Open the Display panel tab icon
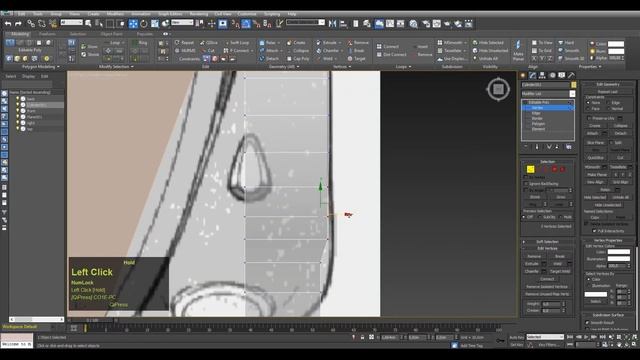The height and width of the screenshot is (360, 640). 562,75
